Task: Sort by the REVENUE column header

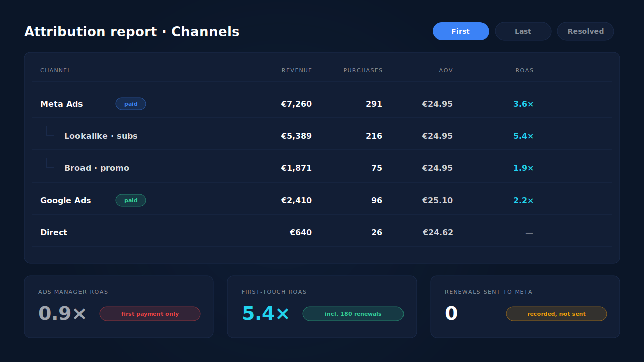Action: (297, 70)
